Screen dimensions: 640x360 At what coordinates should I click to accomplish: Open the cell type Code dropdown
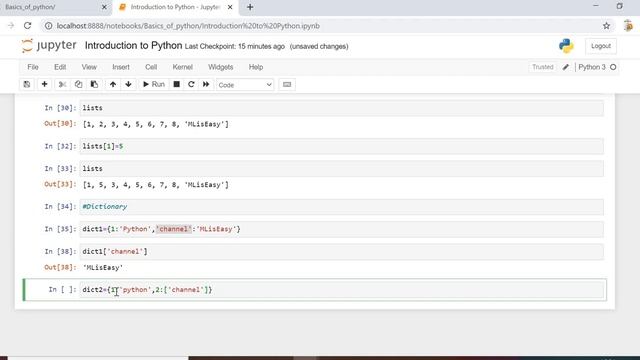tap(245, 85)
